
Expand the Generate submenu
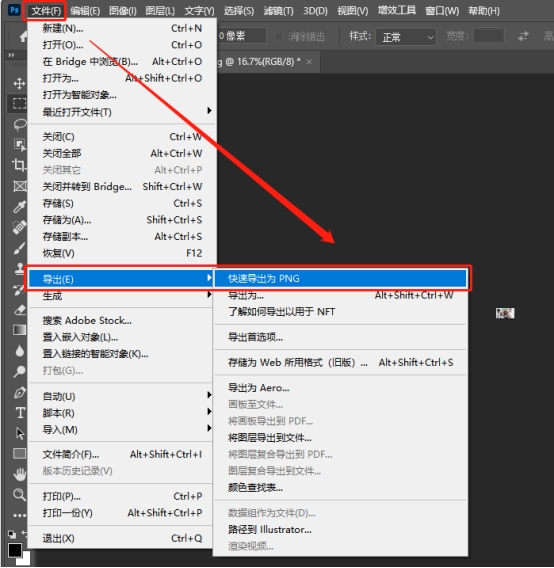tap(122, 296)
